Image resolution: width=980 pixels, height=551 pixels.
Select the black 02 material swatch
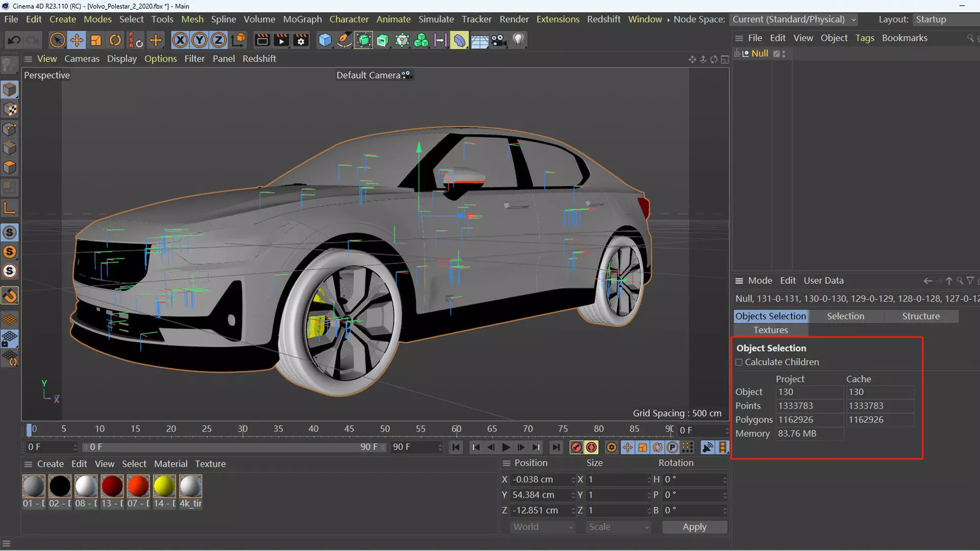coord(60,486)
